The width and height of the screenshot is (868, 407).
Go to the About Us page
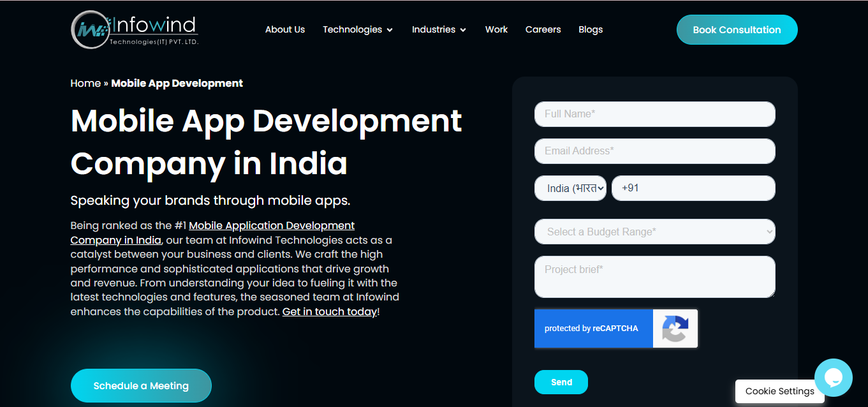point(285,29)
